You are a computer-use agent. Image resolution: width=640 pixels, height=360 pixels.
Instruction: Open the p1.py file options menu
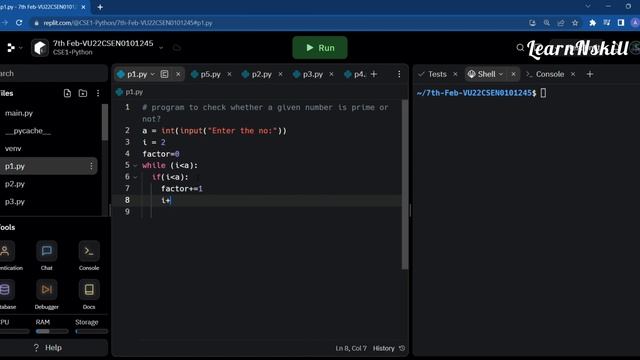[91, 166]
